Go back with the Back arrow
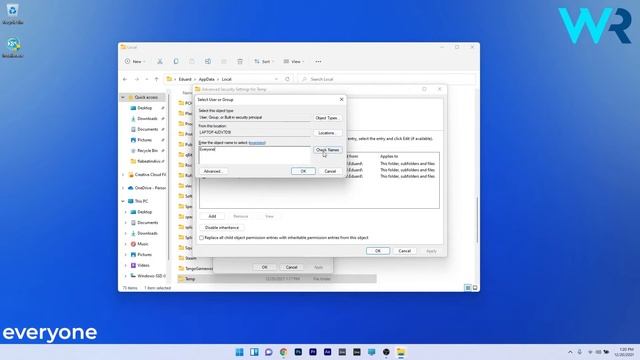This screenshot has width=640, height=360. point(125,79)
